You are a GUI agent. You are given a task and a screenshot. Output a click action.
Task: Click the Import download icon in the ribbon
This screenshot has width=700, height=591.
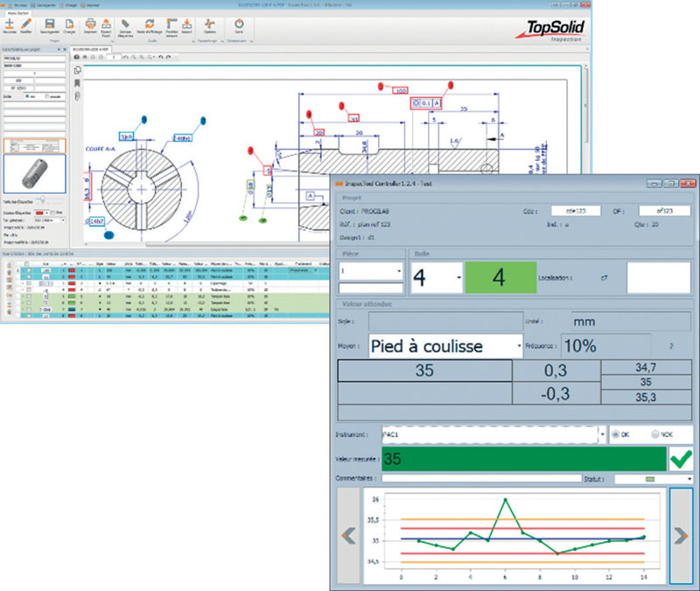coord(186,24)
